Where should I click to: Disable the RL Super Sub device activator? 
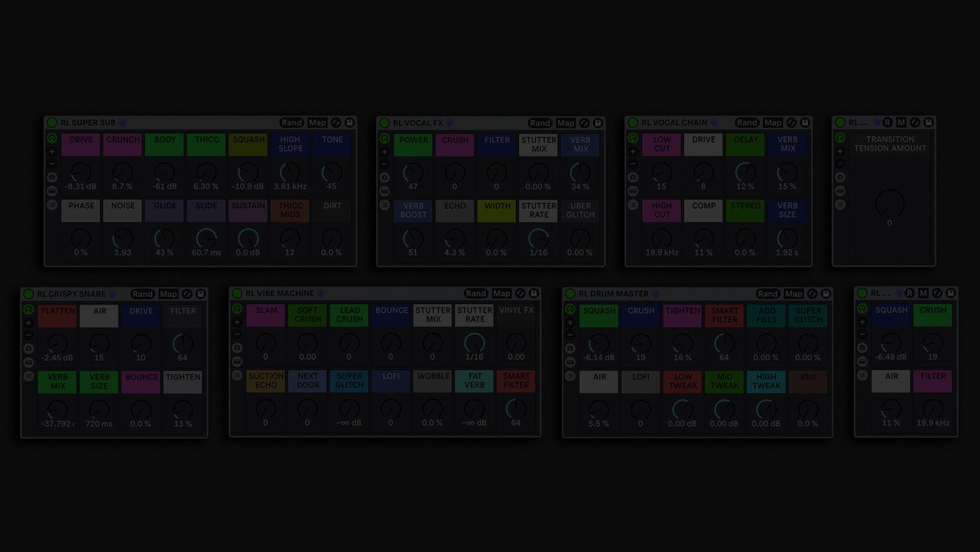click(x=52, y=123)
